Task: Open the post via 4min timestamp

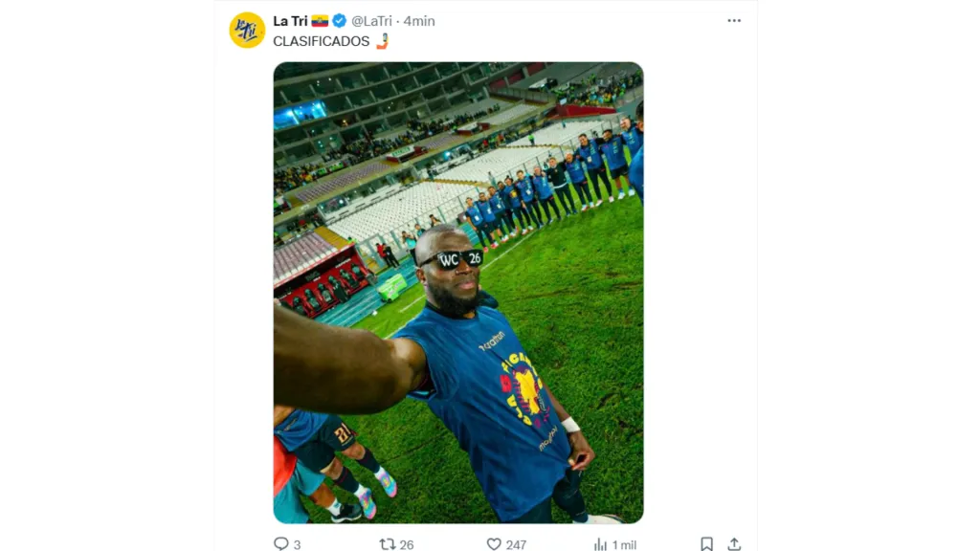Action: (419, 21)
